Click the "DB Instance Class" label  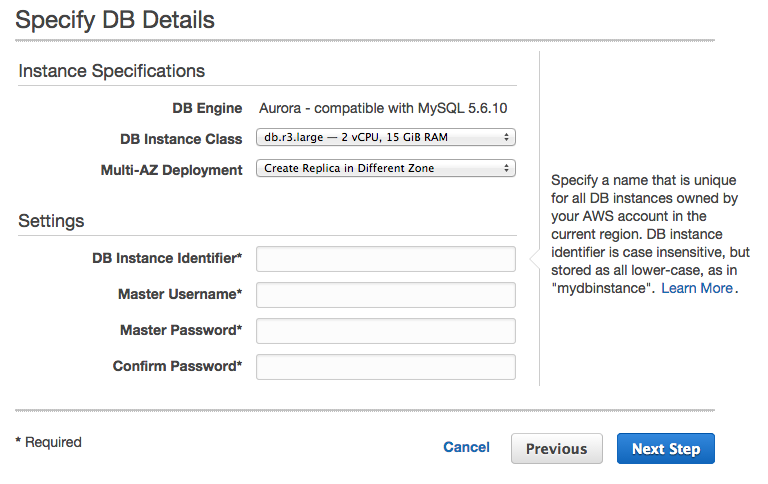[181, 139]
